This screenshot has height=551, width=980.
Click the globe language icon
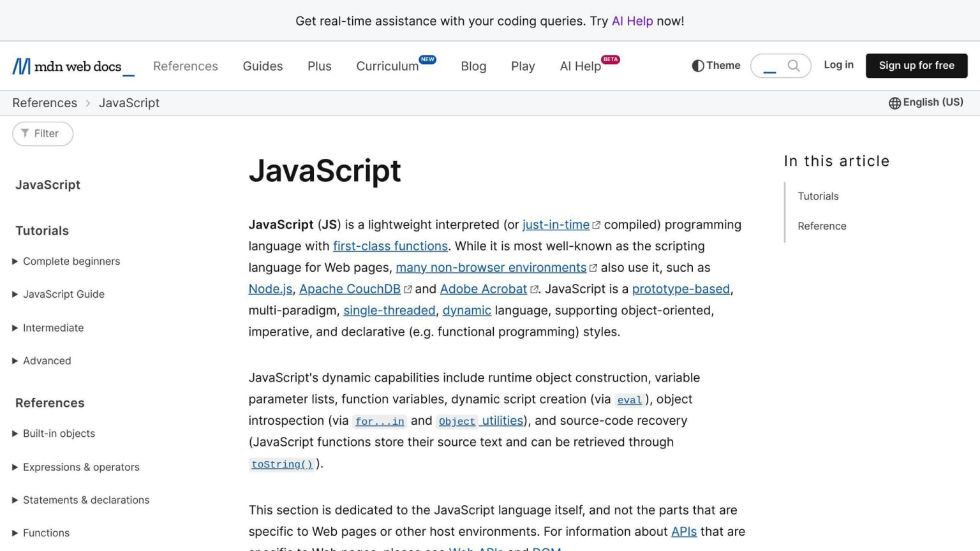pyautogui.click(x=895, y=103)
